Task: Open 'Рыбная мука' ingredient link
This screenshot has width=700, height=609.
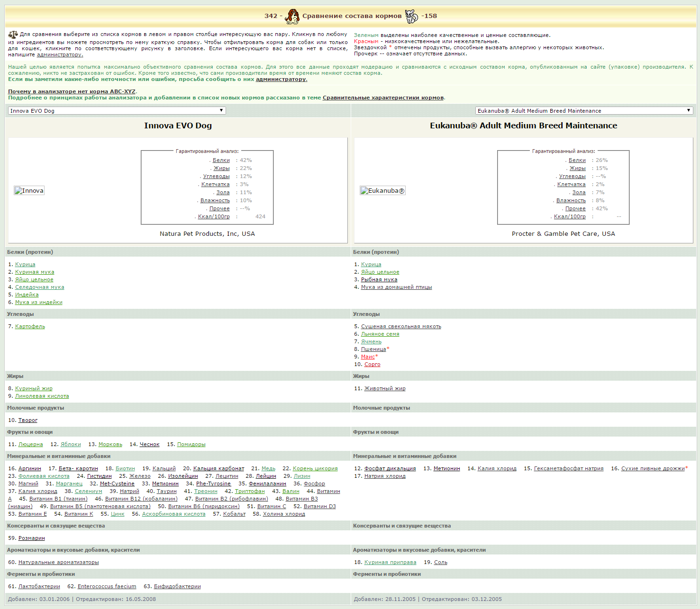Action: pos(379,280)
